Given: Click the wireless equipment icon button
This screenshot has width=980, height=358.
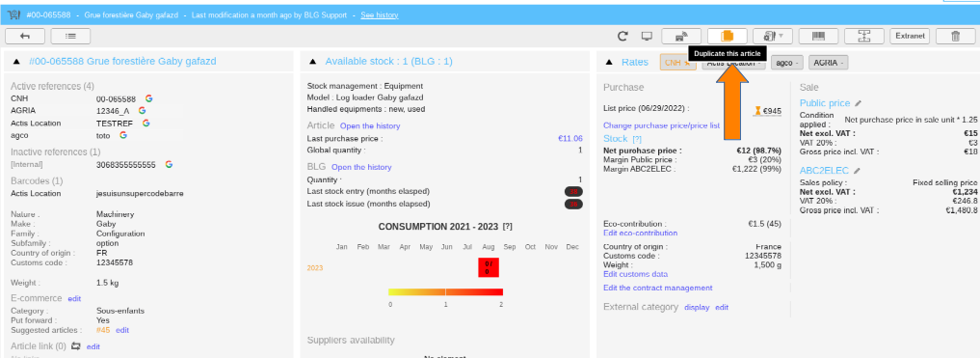Looking at the screenshot, I should point(681,36).
